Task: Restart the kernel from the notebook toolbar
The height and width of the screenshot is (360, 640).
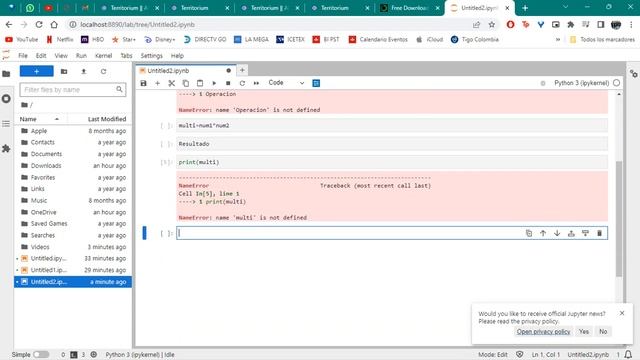Action: click(x=242, y=83)
